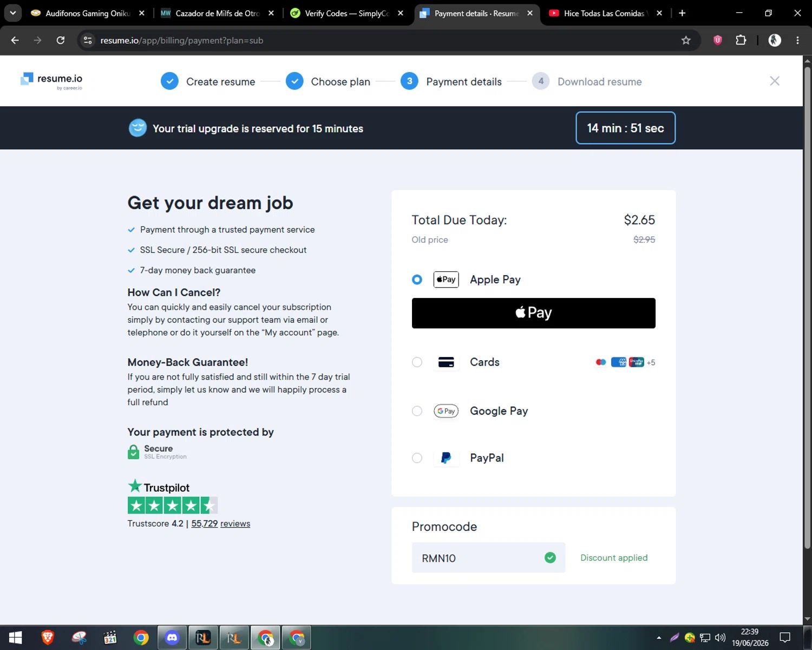Screen dimensions: 812x650
Task: Go back to Choose plan step
Action: click(340, 82)
